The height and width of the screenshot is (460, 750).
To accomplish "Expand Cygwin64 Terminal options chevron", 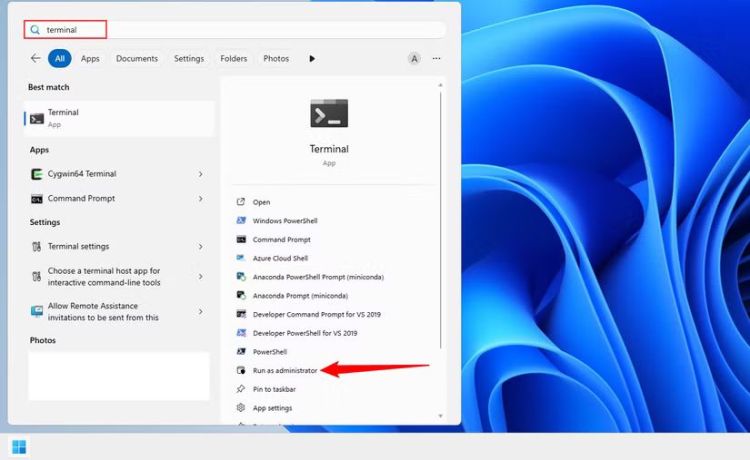I will click(x=200, y=174).
